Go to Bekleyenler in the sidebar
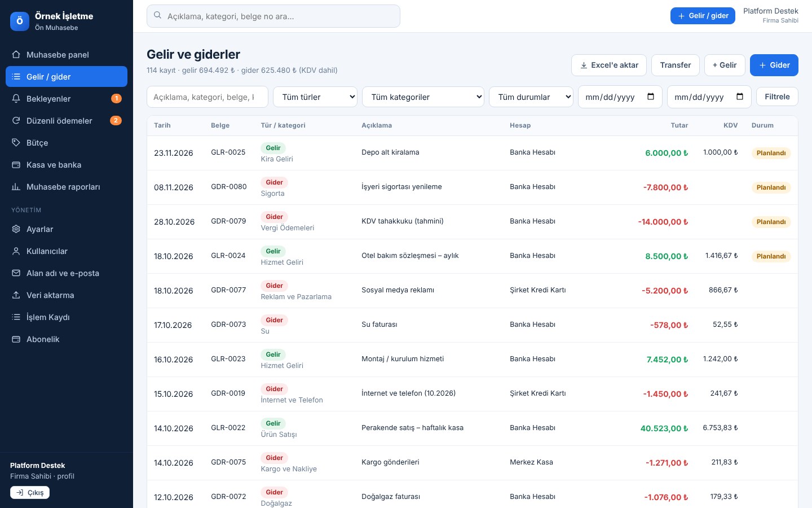812x508 pixels. click(67, 99)
